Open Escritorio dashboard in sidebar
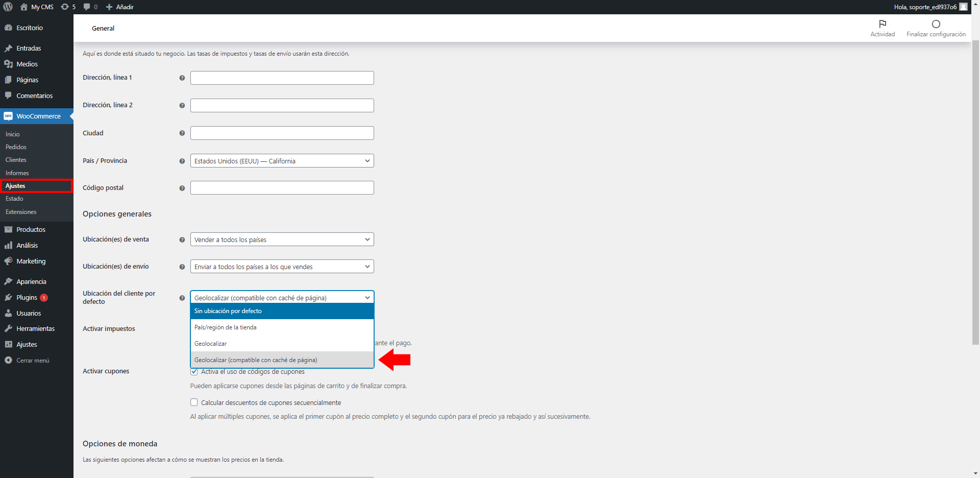Screen dimensions: 980x478 click(37, 28)
